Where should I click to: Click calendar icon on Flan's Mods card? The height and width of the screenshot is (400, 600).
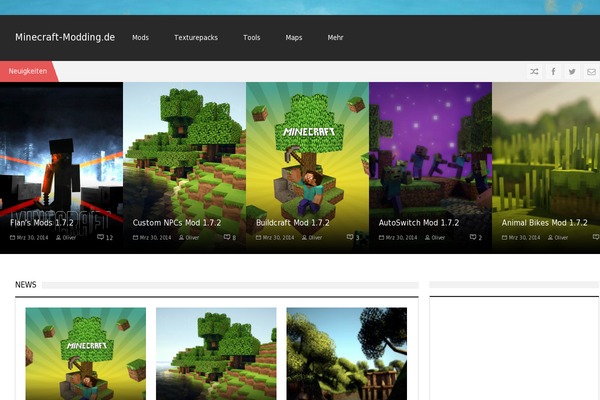pos(12,238)
